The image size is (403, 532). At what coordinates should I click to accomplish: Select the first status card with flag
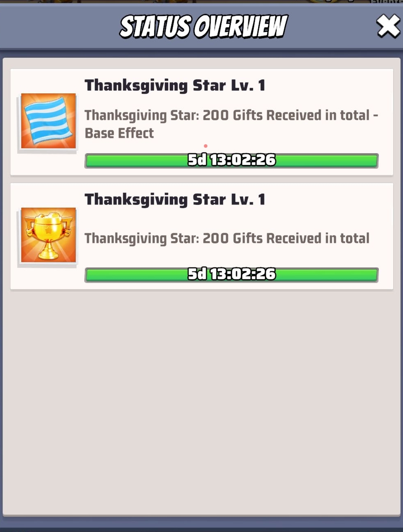[202, 122]
